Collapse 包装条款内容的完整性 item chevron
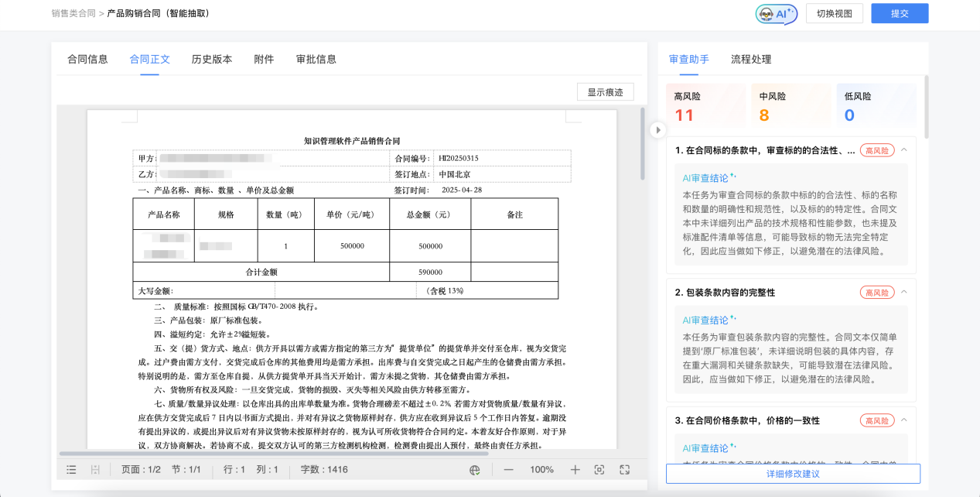 904,292
